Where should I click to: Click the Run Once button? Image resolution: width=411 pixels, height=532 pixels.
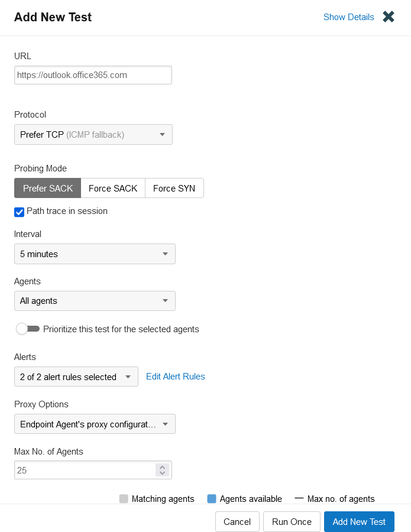pos(292,521)
